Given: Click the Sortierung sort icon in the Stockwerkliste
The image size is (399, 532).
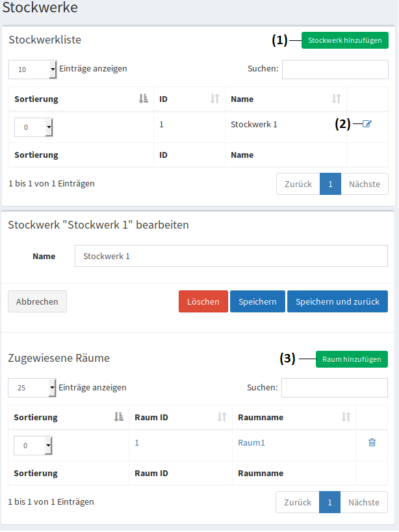Looking at the screenshot, I should [x=143, y=98].
